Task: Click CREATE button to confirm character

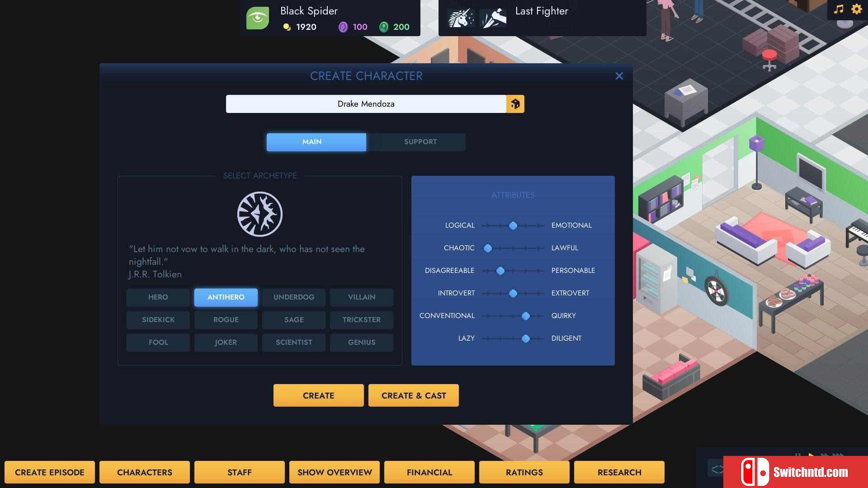Action: pyautogui.click(x=318, y=396)
